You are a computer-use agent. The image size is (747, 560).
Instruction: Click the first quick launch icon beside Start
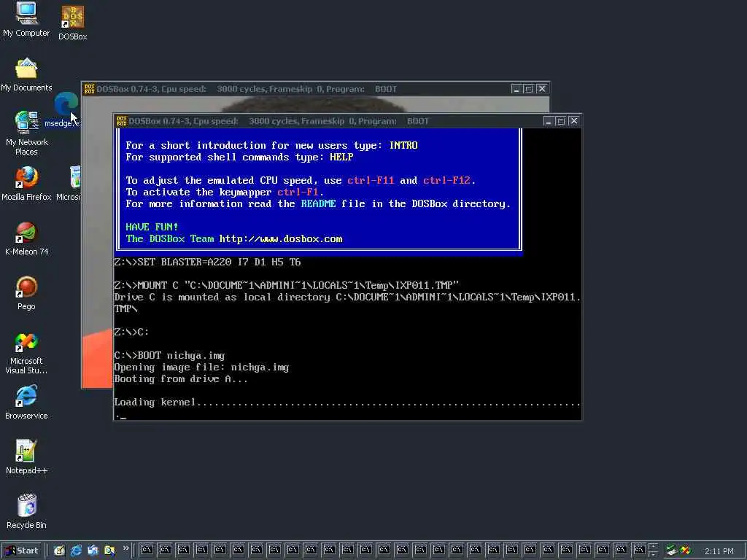pos(59,551)
